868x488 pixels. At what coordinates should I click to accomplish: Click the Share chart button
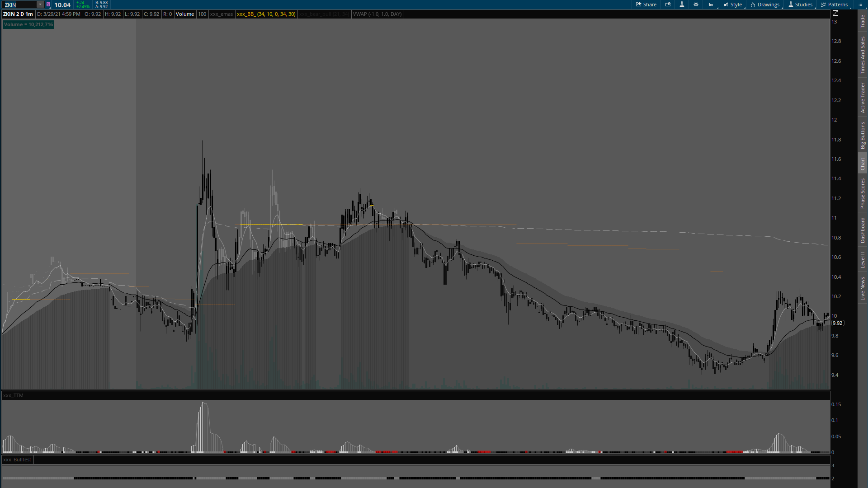[x=646, y=5]
